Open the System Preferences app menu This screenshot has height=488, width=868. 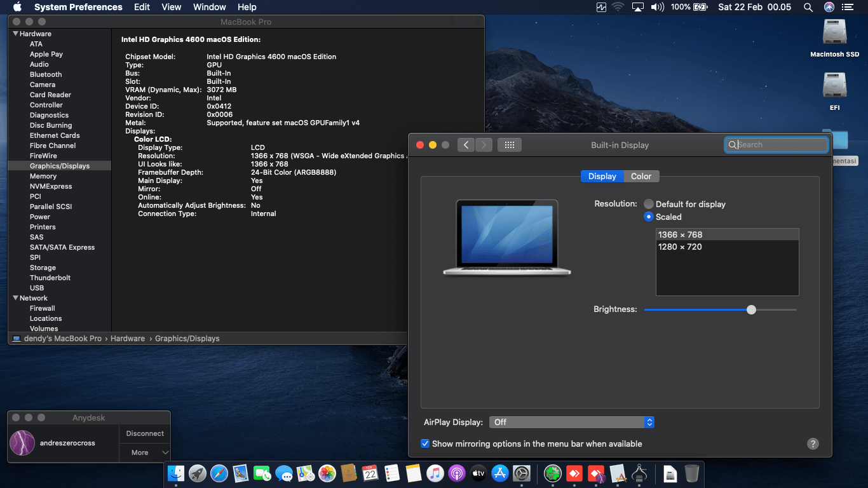(78, 7)
